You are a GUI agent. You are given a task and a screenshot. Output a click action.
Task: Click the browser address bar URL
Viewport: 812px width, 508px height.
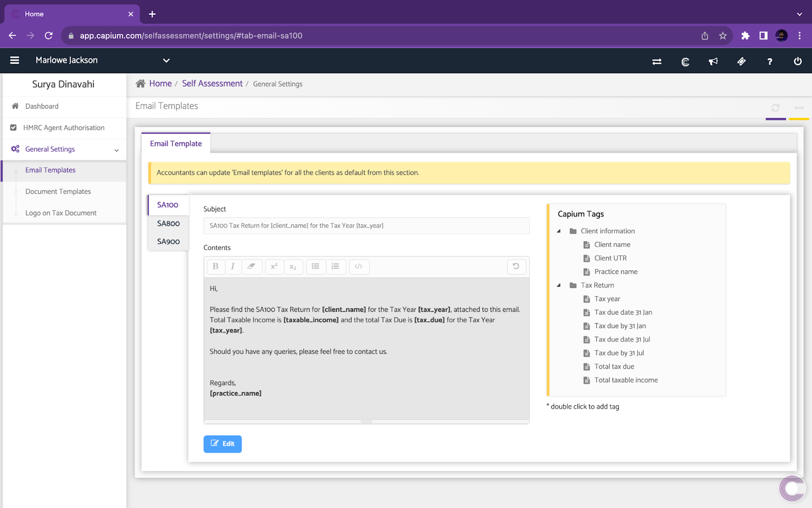(x=191, y=36)
